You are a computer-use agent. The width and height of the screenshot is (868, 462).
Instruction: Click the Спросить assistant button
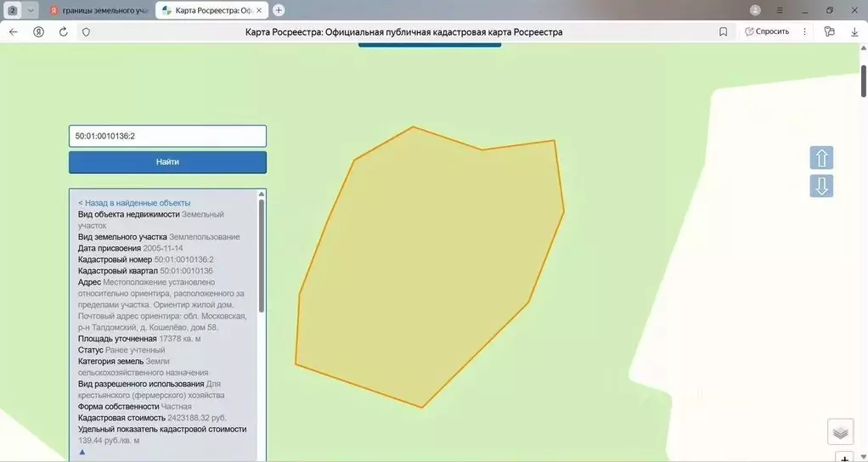click(767, 31)
